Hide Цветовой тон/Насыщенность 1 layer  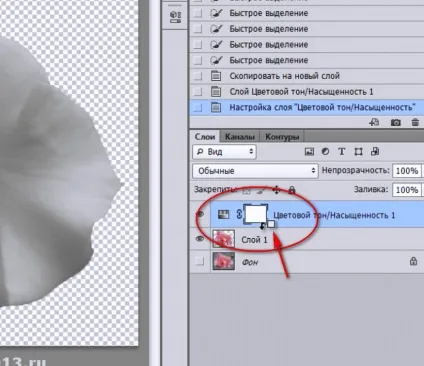(200, 214)
